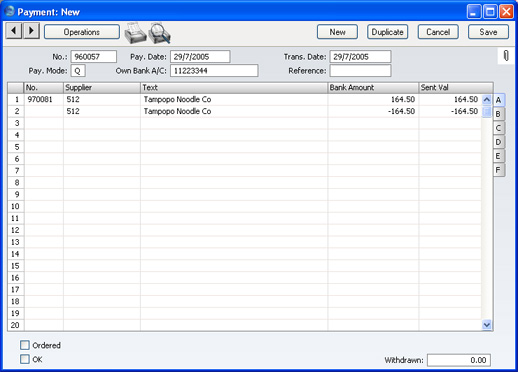Image resolution: width=518 pixels, height=372 pixels.
Task: Open the Operations menu
Action: (x=82, y=32)
